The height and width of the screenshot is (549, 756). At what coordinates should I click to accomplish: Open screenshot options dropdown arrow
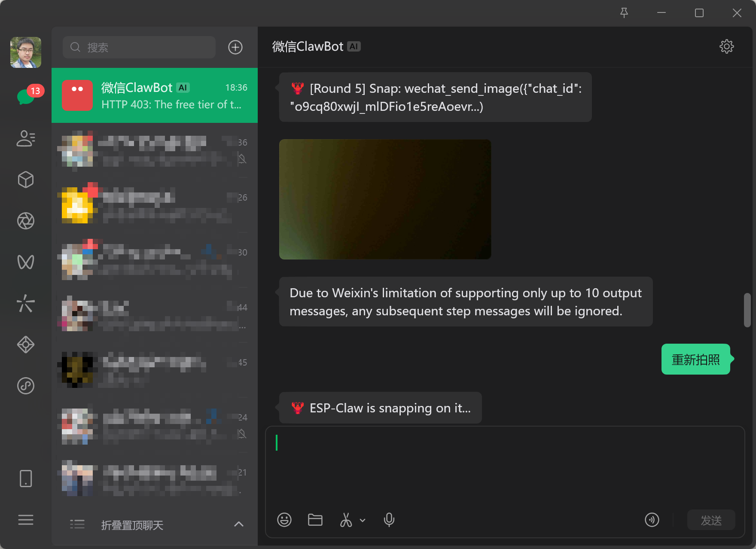tap(363, 520)
